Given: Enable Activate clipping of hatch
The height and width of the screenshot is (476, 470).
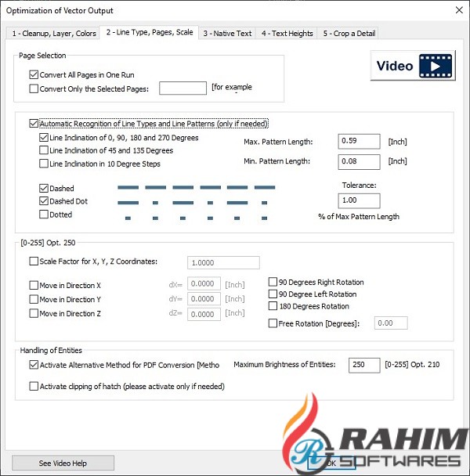Looking at the screenshot, I should (x=34, y=386).
